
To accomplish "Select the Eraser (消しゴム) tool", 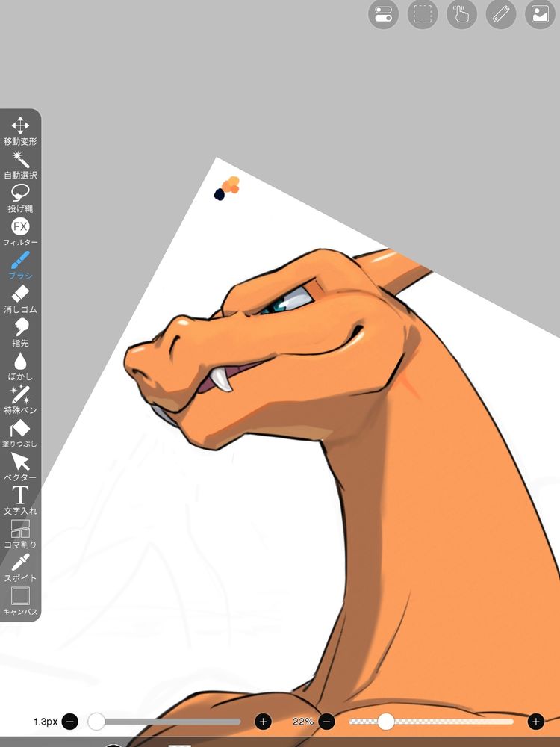I will [x=20, y=300].
